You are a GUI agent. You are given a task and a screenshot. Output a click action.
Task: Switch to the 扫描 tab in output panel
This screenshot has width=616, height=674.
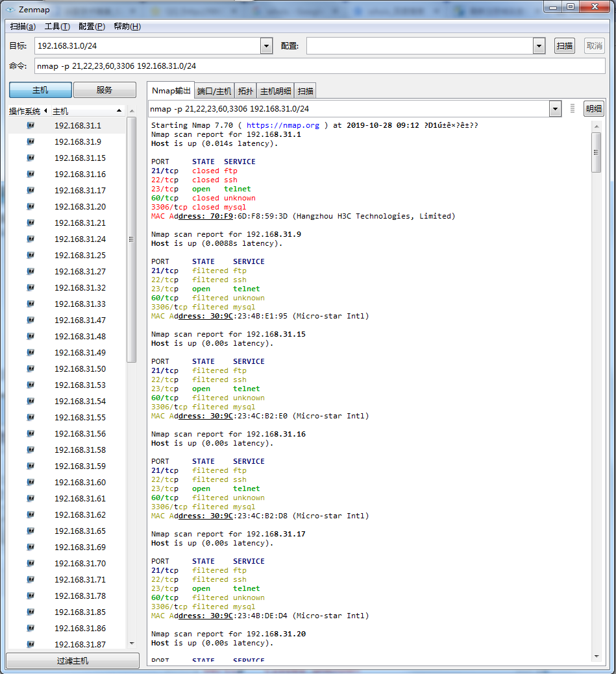tap(306, 91)
